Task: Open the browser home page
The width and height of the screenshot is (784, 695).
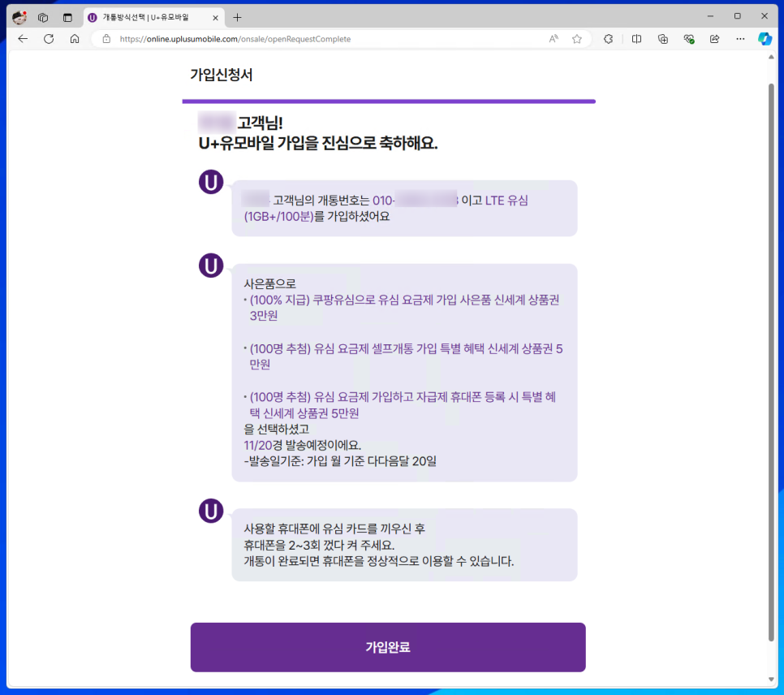Action: tap(75, 39)
